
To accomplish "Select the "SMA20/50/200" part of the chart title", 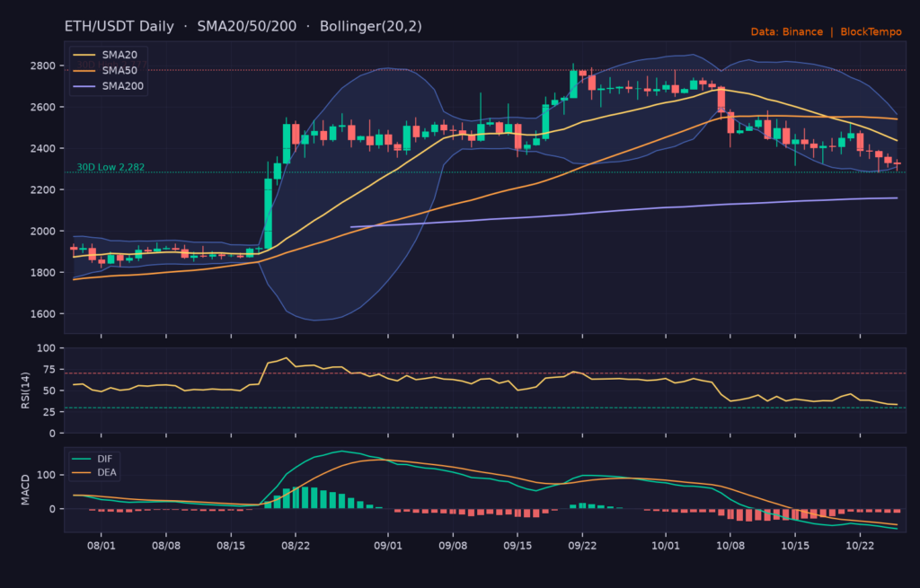I will click(x=246, y=26).
